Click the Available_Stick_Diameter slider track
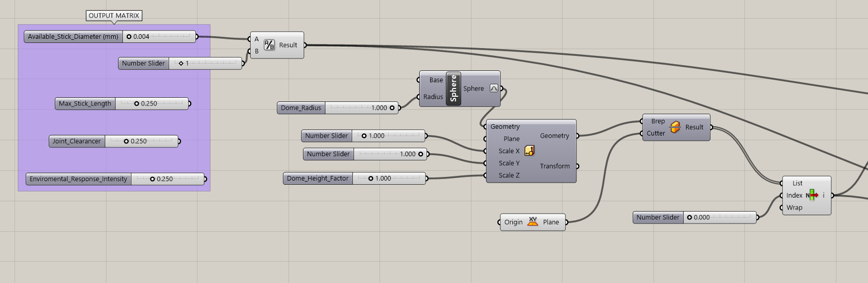 click(159, 37)
